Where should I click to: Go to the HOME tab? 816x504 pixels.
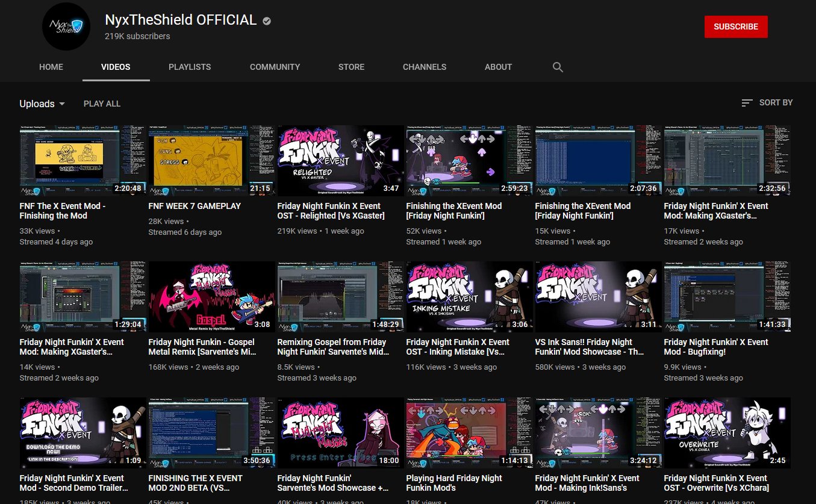[51, 67]
